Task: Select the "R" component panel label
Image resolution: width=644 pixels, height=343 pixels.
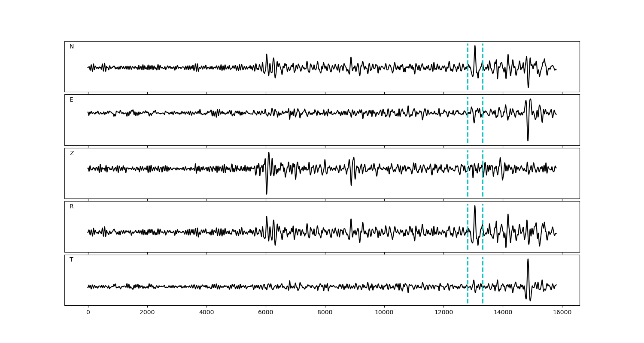Action: coord(72,207)
